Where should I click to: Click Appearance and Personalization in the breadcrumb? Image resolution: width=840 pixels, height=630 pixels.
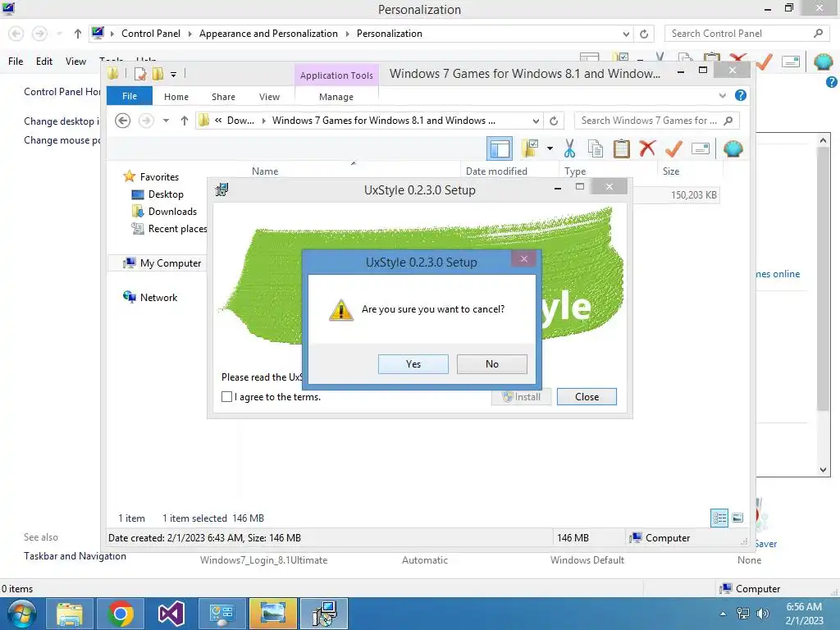(268, 33)
